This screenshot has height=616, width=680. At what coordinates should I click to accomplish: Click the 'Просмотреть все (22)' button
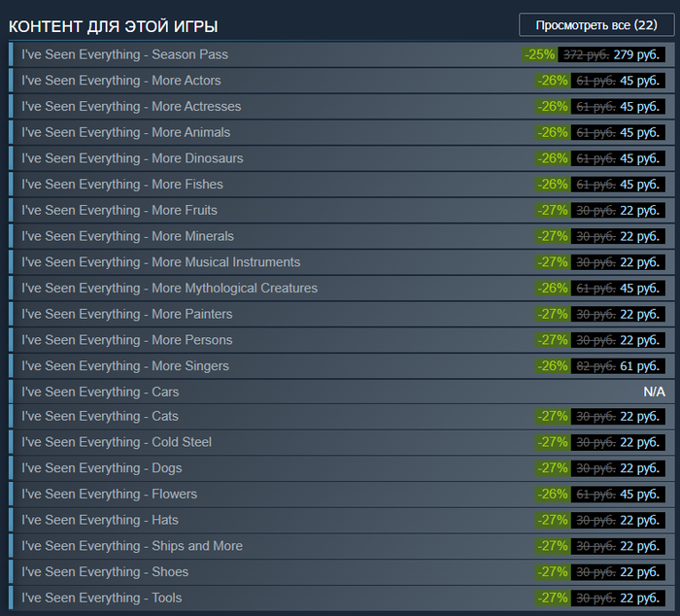pos(596,25)
